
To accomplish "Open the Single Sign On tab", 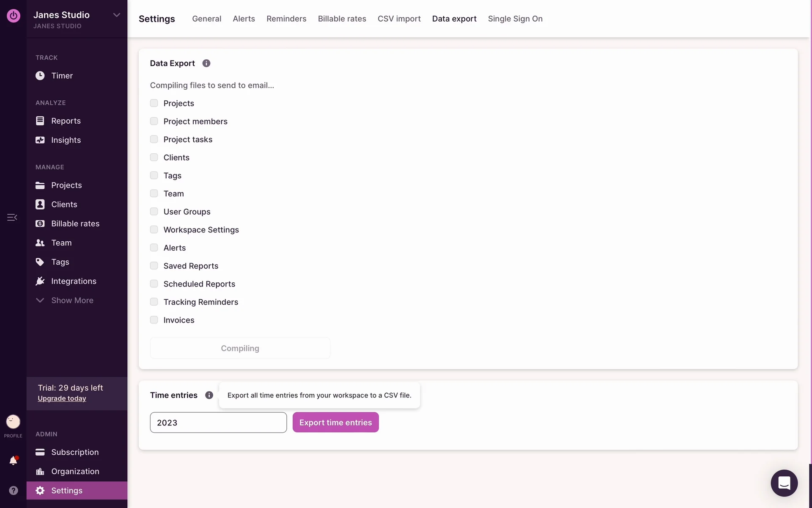I will [515, 19].
